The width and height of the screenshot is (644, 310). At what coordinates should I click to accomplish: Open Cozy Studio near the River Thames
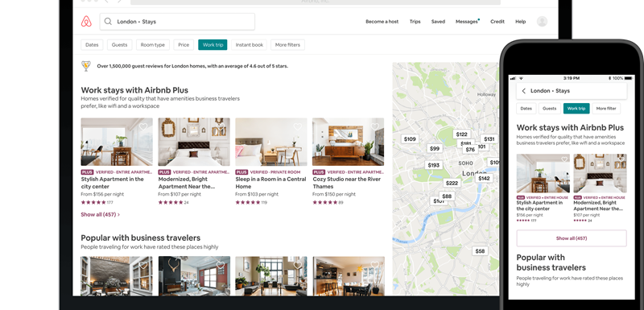point(347,183)
